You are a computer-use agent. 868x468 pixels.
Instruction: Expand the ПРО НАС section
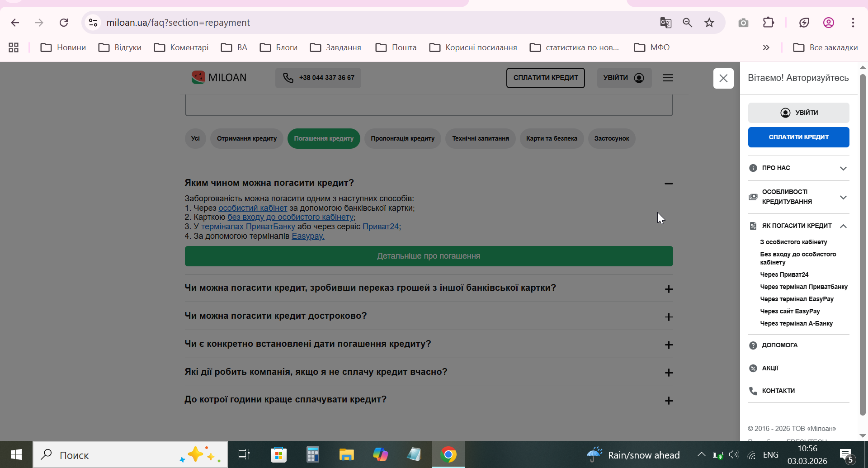(x=799, y=168)
